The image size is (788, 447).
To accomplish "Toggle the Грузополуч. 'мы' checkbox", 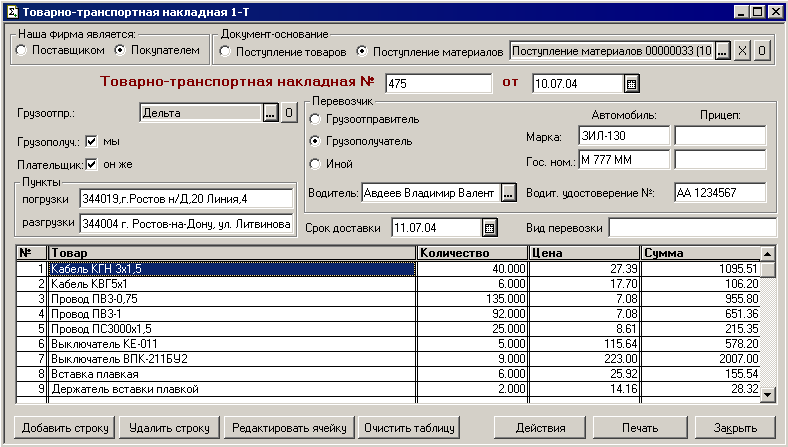I will pyautogui.click(x=92, y=141).
